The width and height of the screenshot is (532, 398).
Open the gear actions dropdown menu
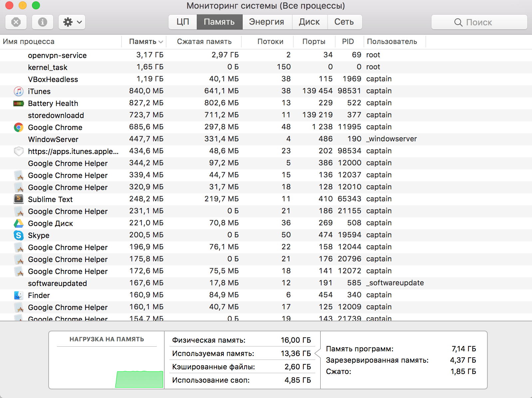pos(72,22)
